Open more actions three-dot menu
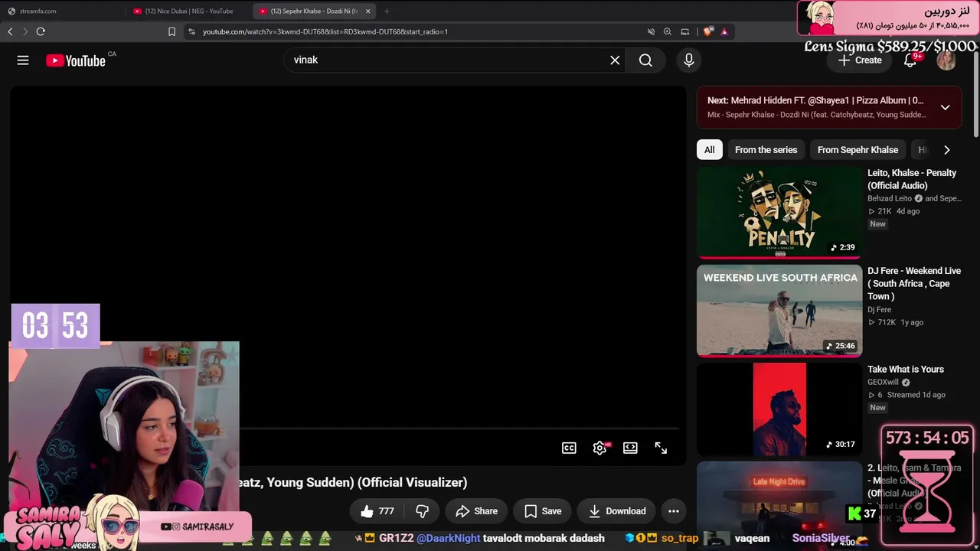This screenshot has height=551, width=980. [674, 511]
